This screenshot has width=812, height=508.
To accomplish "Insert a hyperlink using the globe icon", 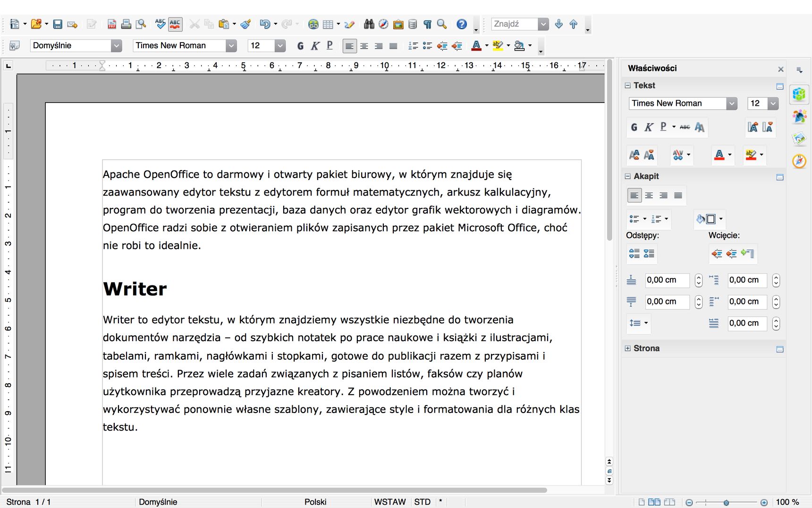I will click(x=313, y=24).
